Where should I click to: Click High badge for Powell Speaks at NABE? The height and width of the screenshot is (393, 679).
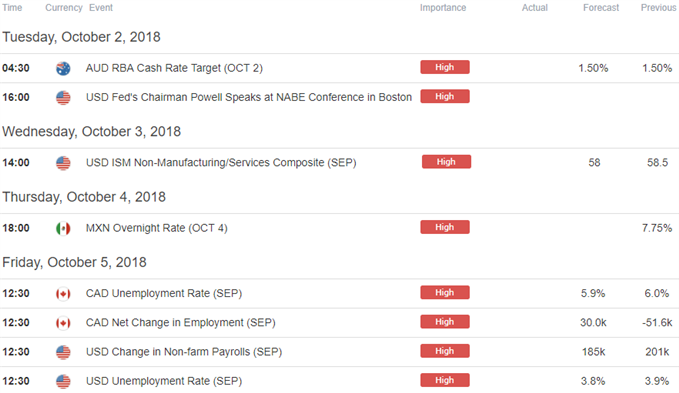pos(445,96)
